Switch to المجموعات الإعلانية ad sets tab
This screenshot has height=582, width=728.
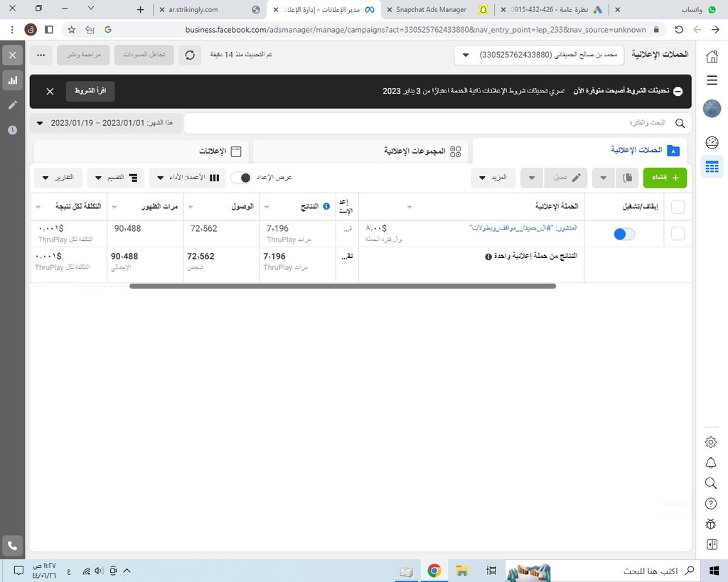point(360,151)
